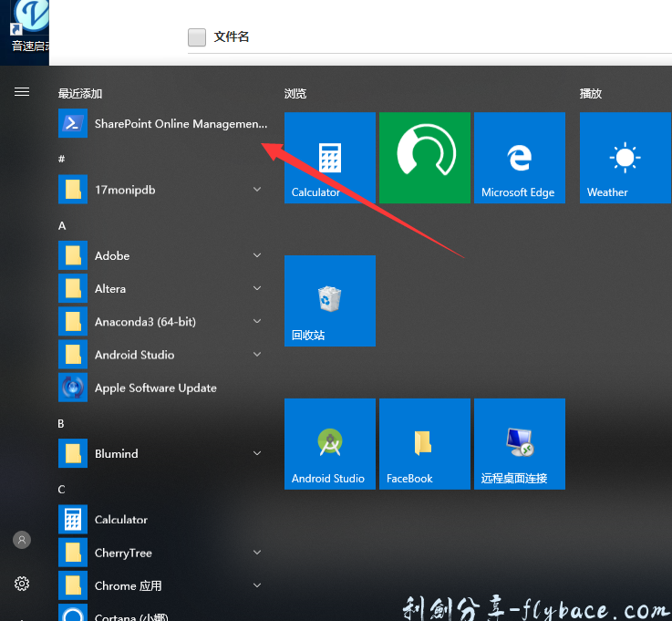Open SharePoint Online Management Shell entry

[164, 124]
